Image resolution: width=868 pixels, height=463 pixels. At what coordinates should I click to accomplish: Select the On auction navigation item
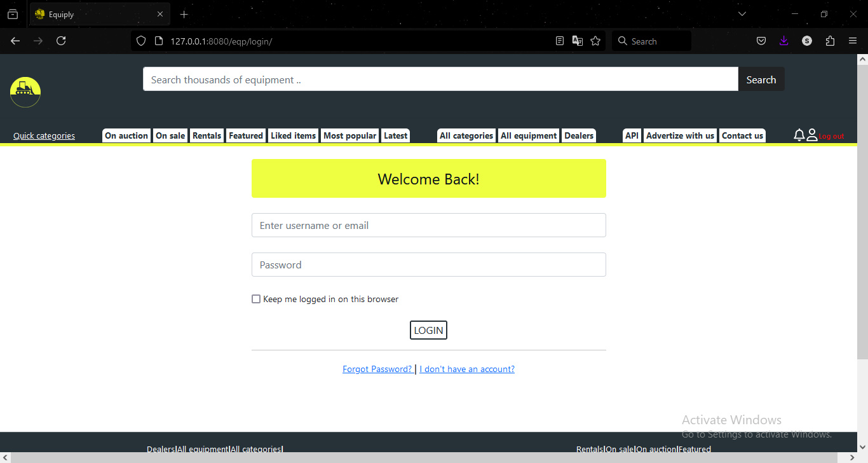tap(126, 135)
